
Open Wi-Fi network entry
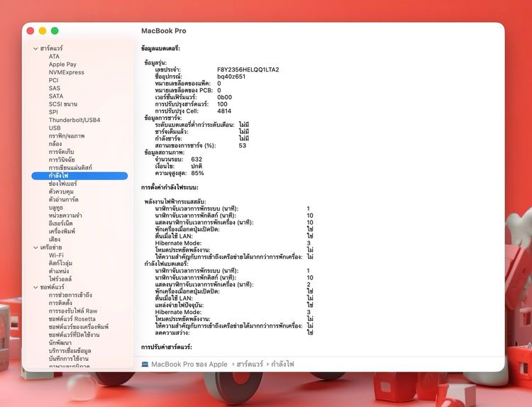coord(56,255)
